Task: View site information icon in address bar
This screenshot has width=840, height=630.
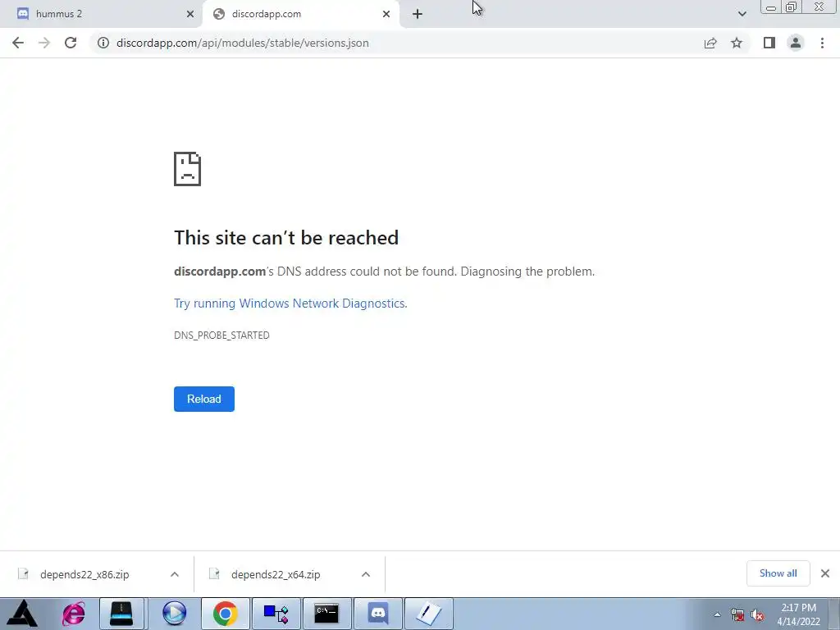Action: tap(103, 43)
